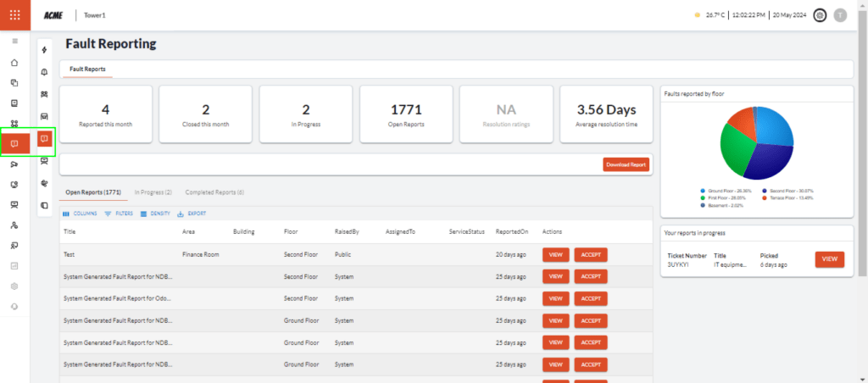Open settings gear icon in top bar
868x383 pixels.
(x=820, y=15)
